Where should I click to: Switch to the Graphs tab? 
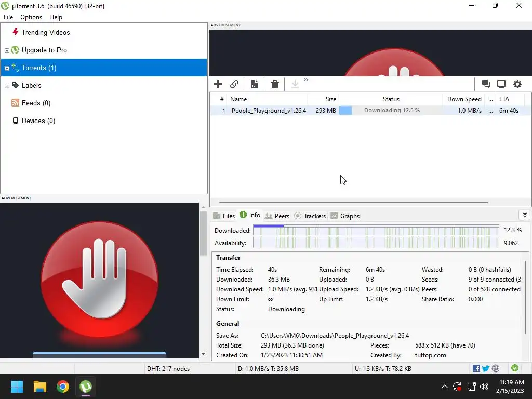pyautogui.click(x=345, y=216)
